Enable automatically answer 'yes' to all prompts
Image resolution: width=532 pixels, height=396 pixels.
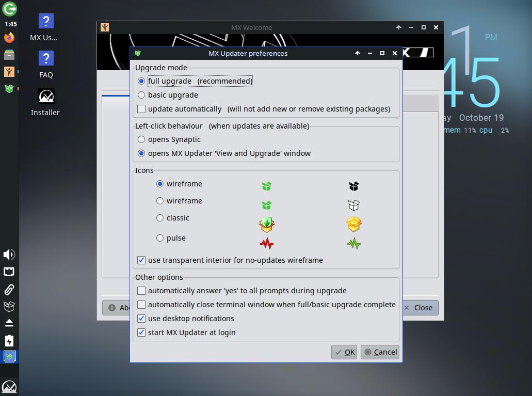(141, 291)
